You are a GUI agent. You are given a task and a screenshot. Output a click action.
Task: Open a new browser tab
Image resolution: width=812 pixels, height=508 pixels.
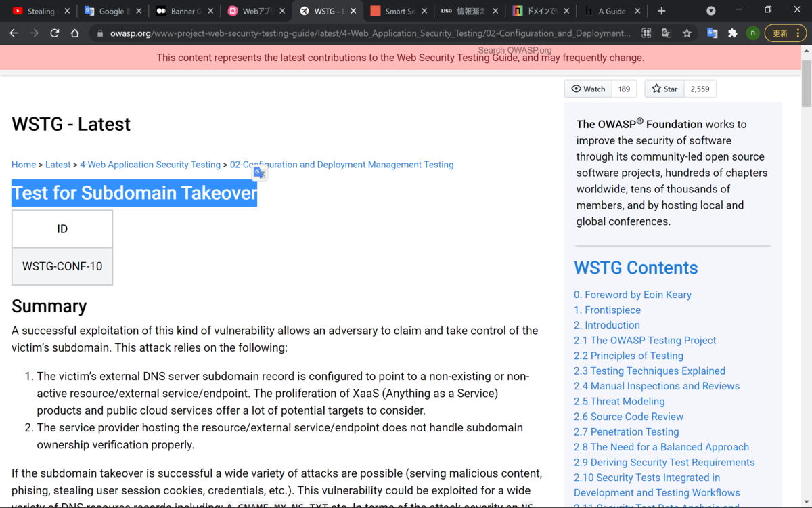[662, 11]
